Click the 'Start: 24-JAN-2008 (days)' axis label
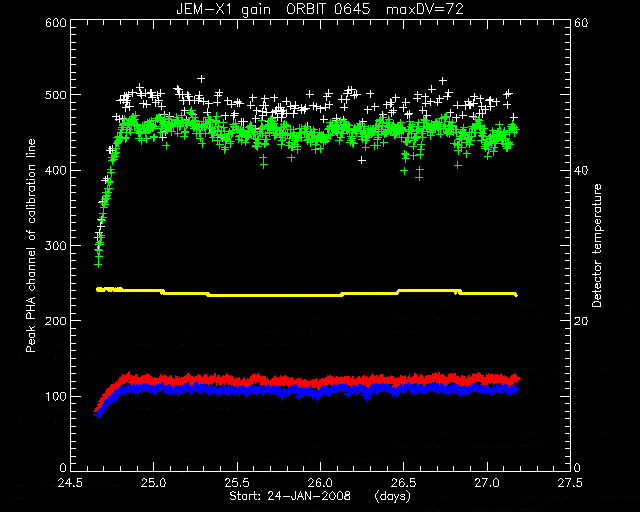Screen dimensions: 640x512 coord(320,496)
